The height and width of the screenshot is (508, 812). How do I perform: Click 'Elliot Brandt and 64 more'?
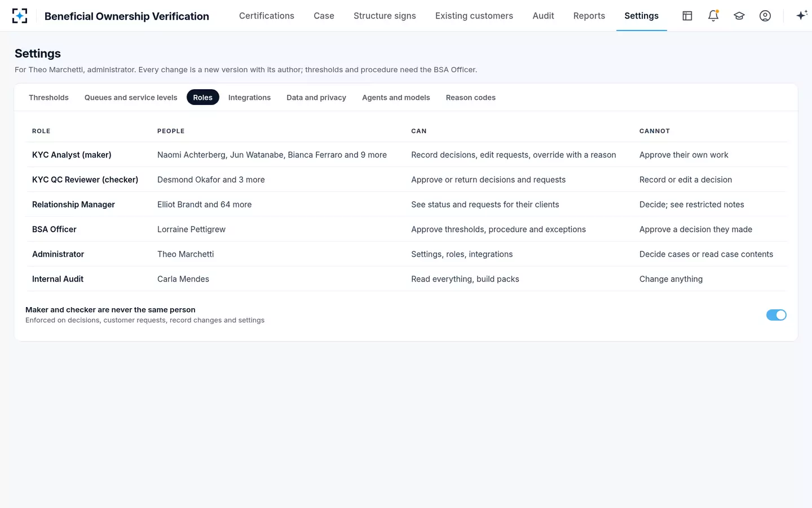click(205, 204)
